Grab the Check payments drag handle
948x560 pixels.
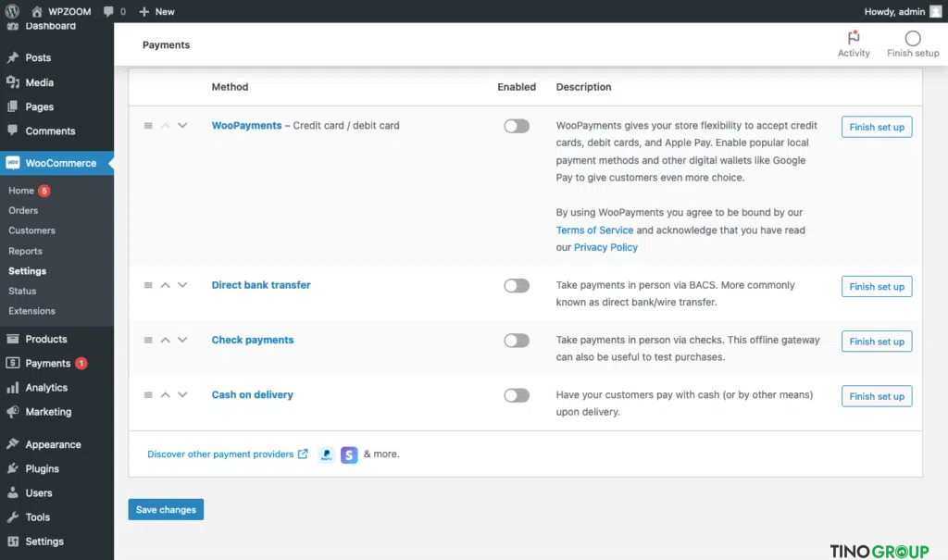point(148,340)
